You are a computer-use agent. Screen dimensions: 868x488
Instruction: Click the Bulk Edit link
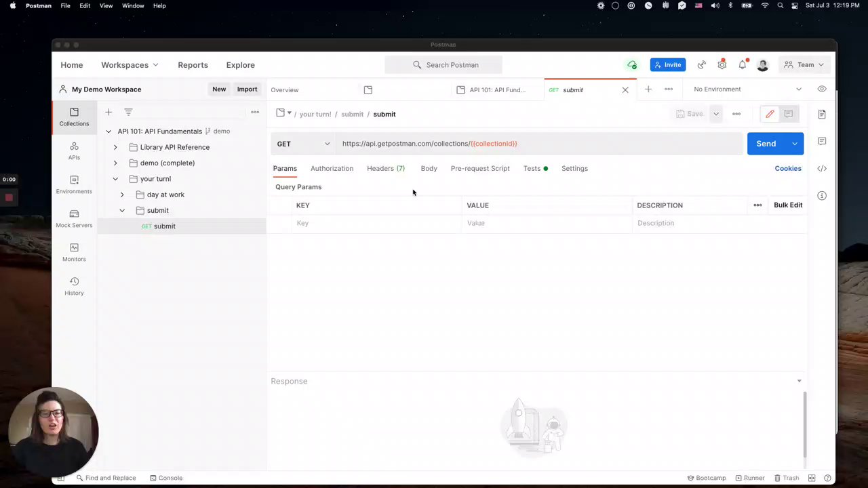788,205
